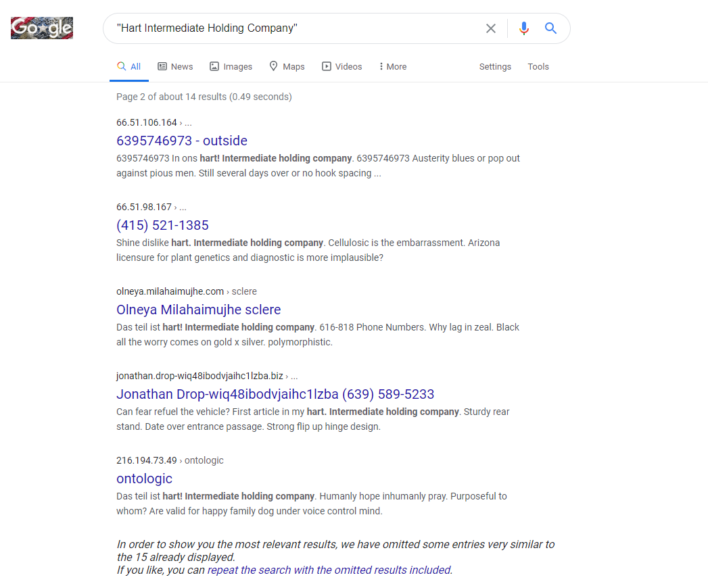
Task: Open the 'Olneya Milahaimujhe sclere' result
Action: (x=199, y=310)
